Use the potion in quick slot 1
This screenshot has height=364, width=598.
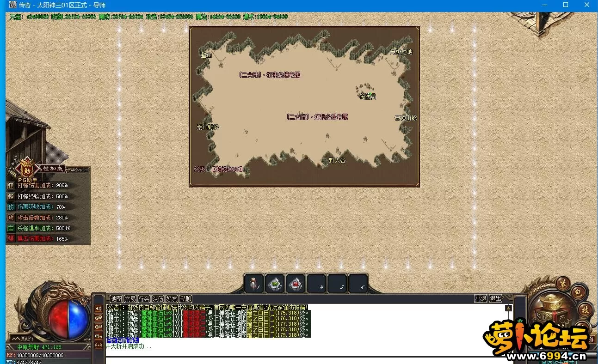click(254, 283)
